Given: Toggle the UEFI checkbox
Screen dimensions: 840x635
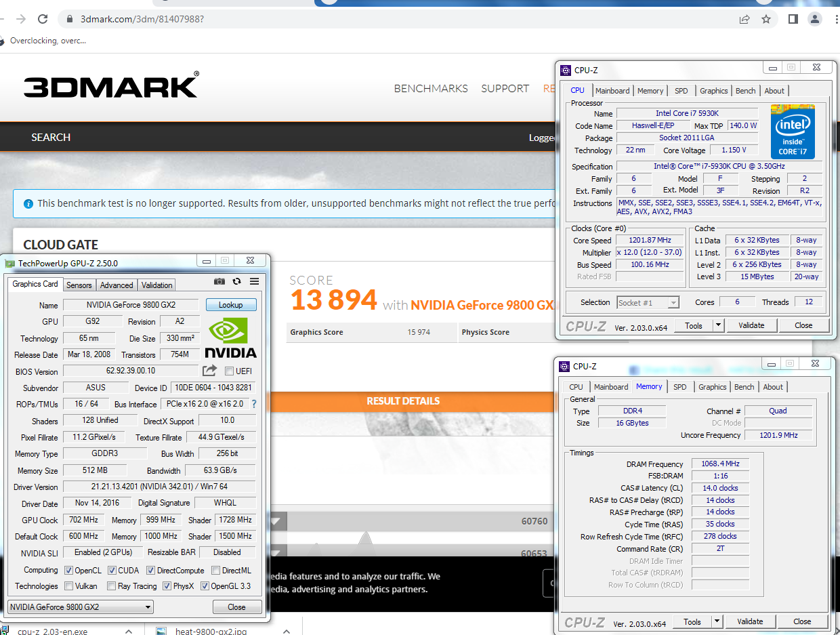Looking at the screenshot, I should [229, 371].
